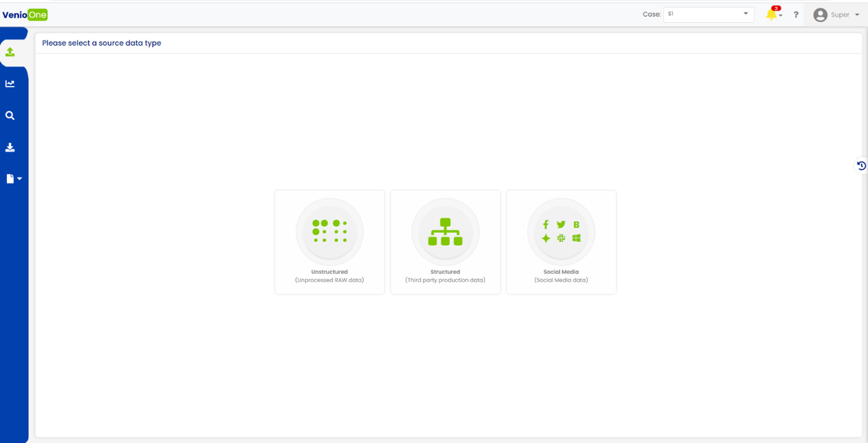Click the Twitter bird in Social Media card
This screenshot has width=868, height=443.
click(561, 225)
